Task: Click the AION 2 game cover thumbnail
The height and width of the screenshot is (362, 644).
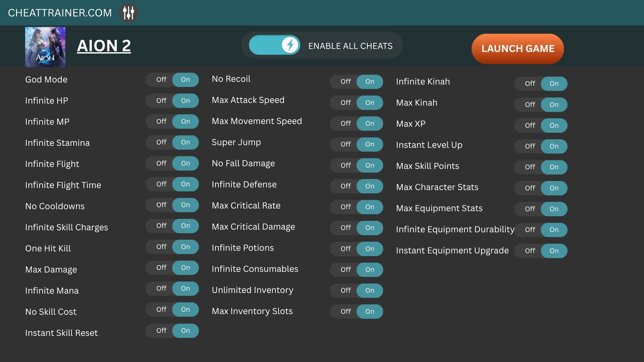Action: tap(45, 47)
